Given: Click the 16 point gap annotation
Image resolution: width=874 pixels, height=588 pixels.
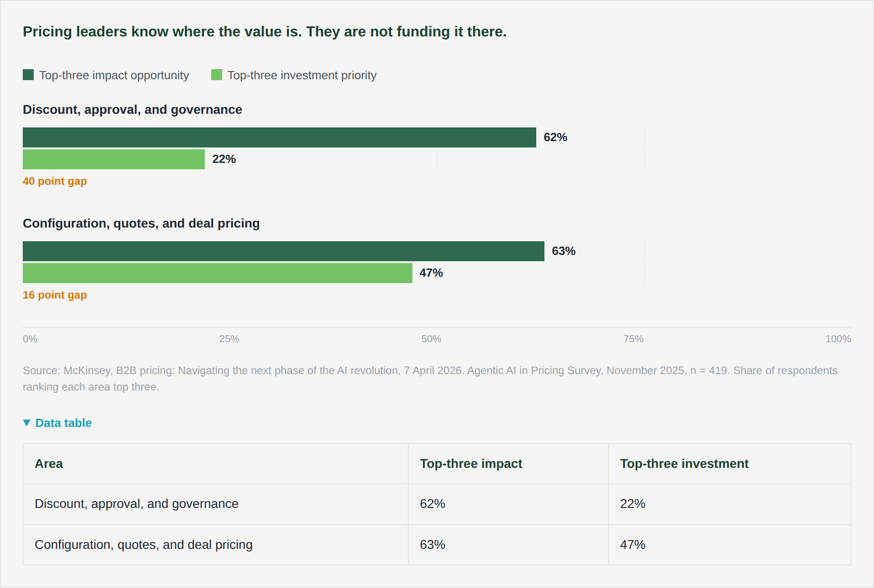Looking at the screenshot, I should point(55,295).
